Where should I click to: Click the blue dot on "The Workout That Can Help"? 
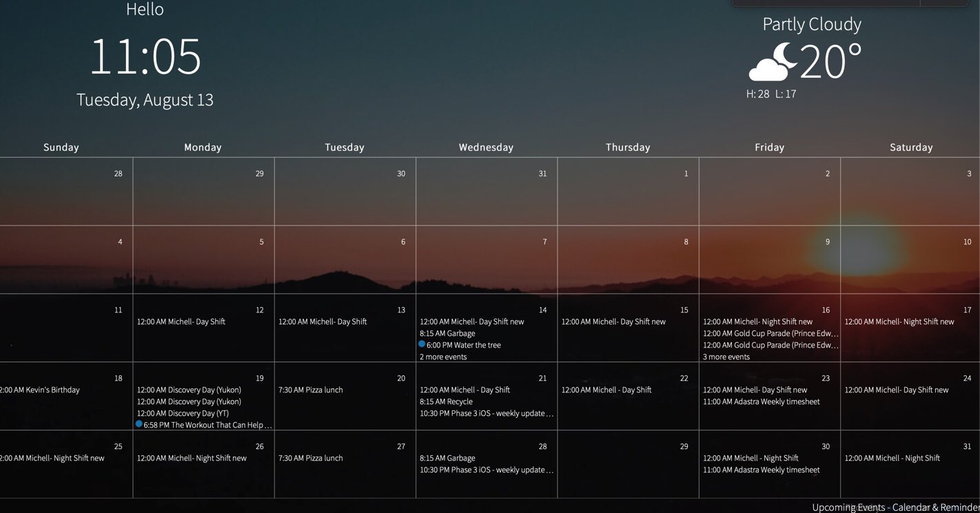tap(139, 425)
